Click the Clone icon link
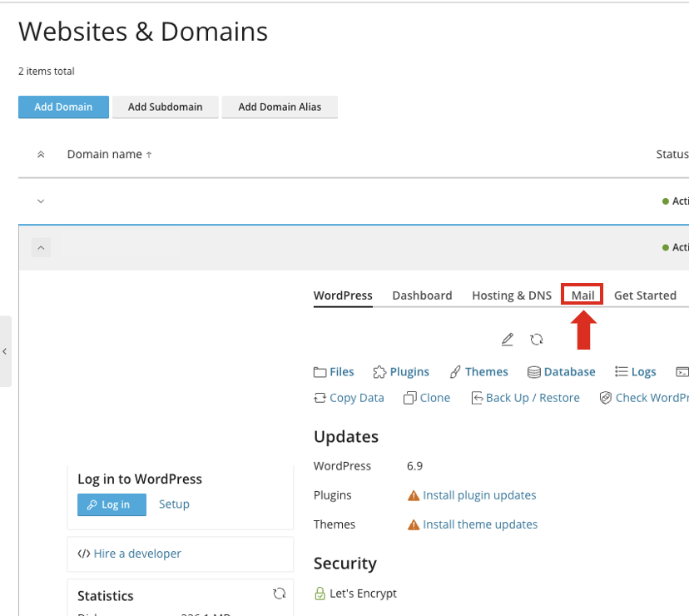689x616 pixels. pos(426,398)
